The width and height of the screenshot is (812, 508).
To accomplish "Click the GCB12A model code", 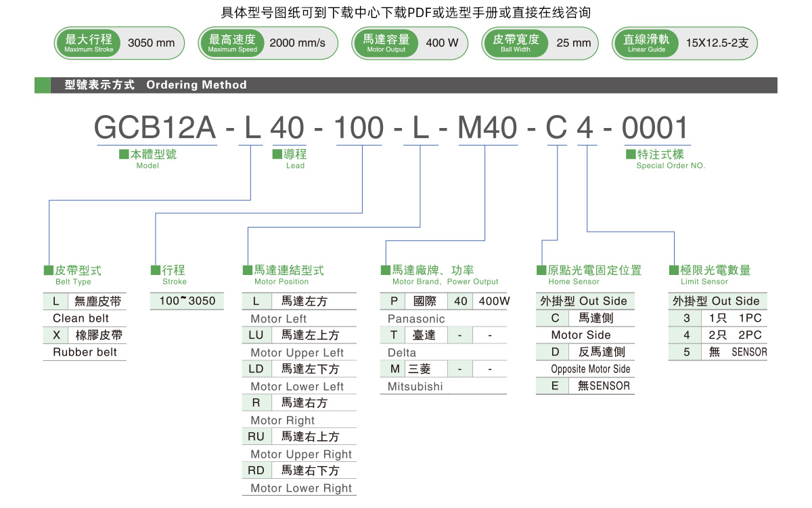I will pyautogui.click(x=155, y=127).
